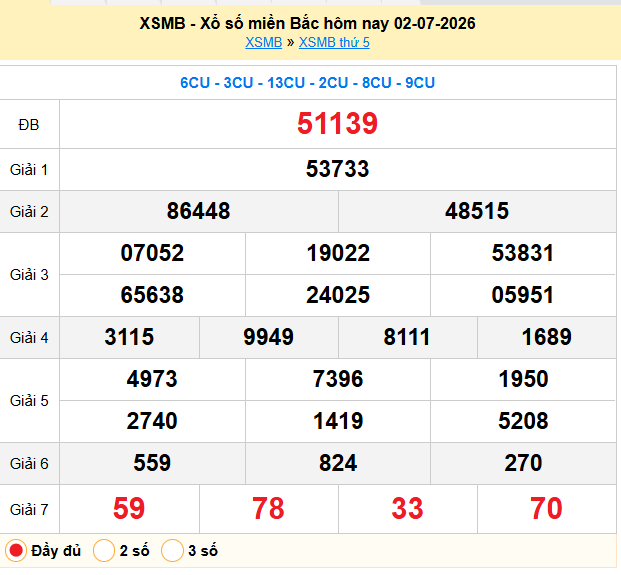The height and width of the screenshot is (575, 621).
Task: Click the Giải 3 number 07052
Action: coord(152,253)
